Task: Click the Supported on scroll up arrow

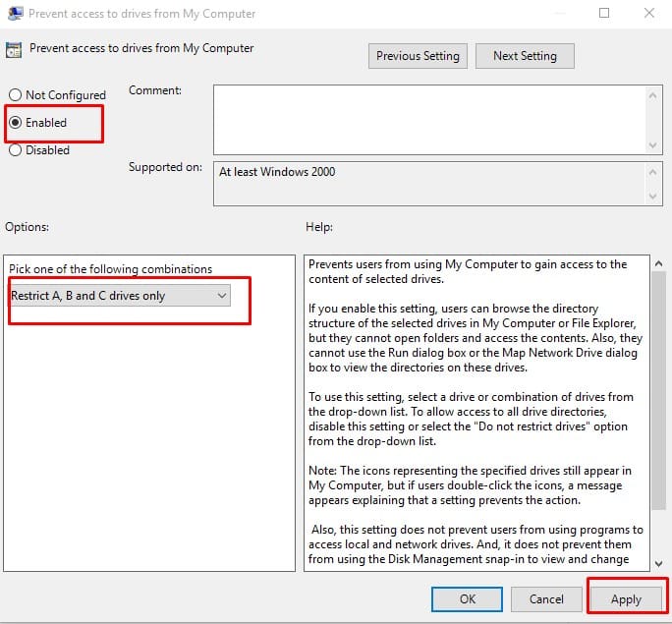Action: [x=652, y=172]
